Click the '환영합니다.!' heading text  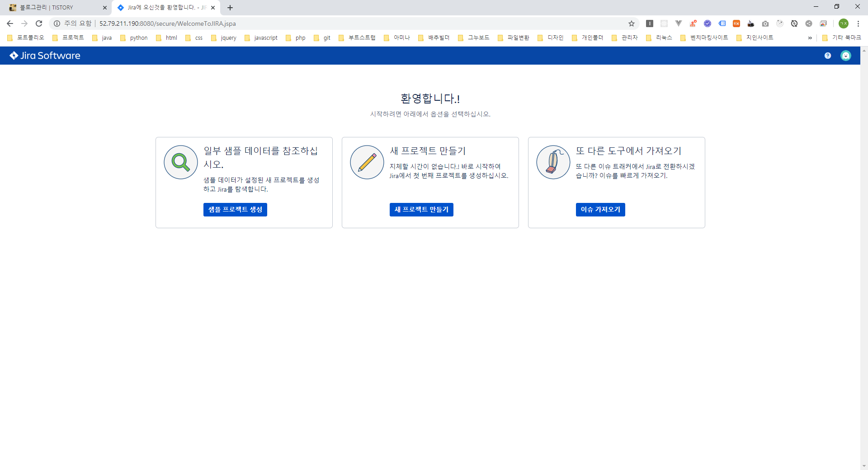430,99
